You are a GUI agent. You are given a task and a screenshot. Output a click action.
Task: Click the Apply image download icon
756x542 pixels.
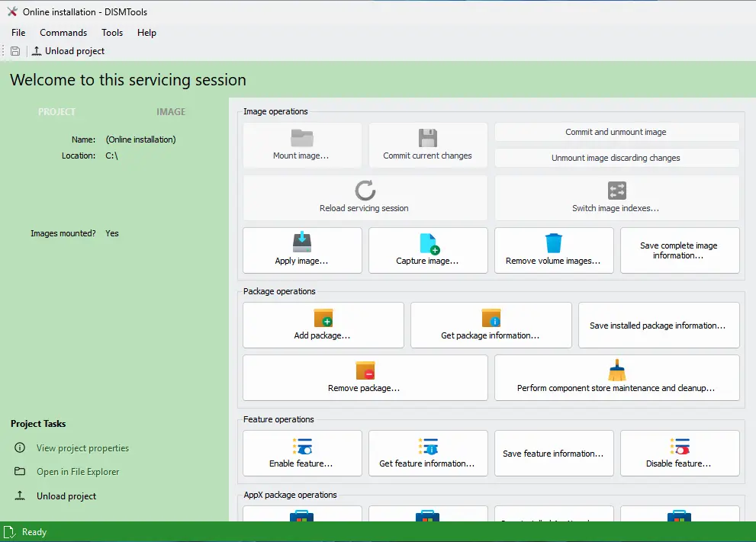coord(302,242)
